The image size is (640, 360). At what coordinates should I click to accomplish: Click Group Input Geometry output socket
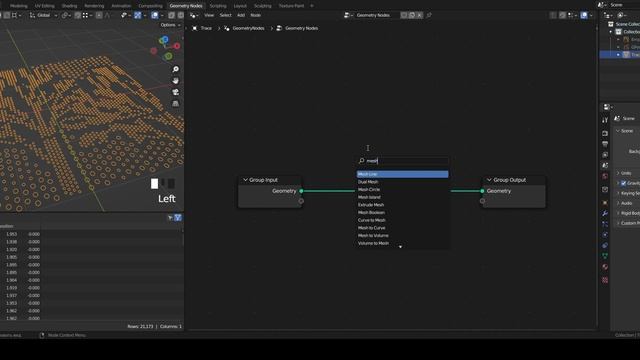(x=301, y=191)
